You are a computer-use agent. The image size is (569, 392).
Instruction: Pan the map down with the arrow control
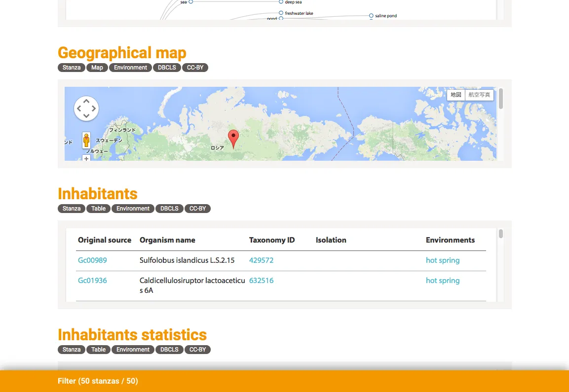[86, 116]
